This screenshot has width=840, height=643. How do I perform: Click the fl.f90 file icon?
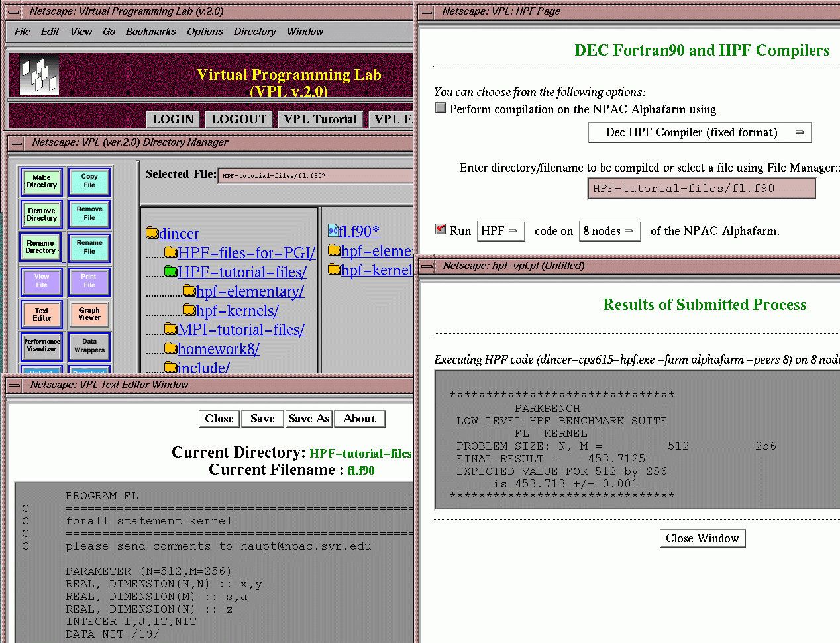pos(333,230)
